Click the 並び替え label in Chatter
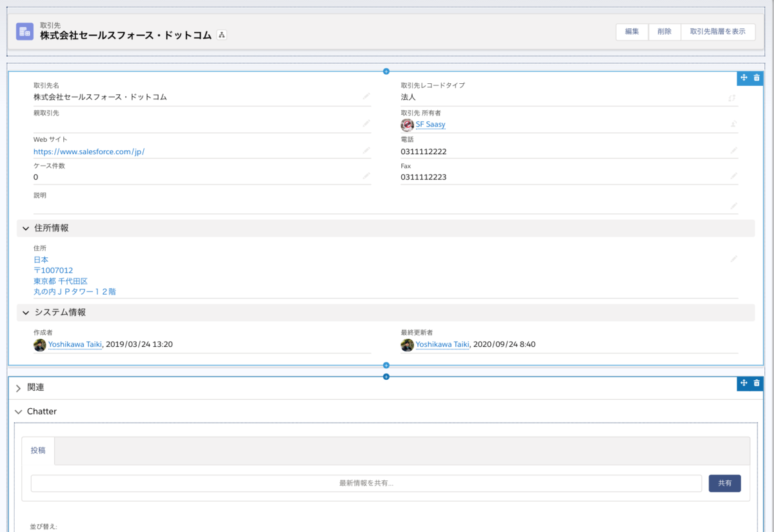 [43, 527]
